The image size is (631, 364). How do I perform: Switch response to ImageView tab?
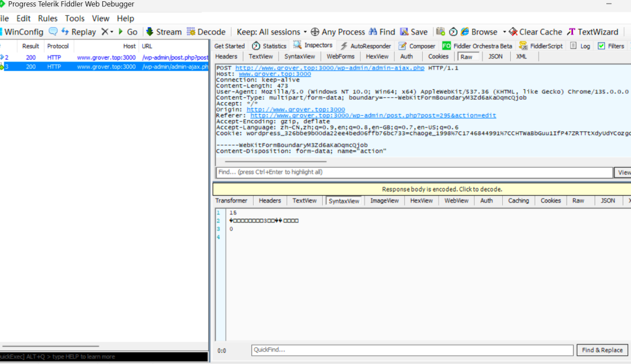[385, 201]
